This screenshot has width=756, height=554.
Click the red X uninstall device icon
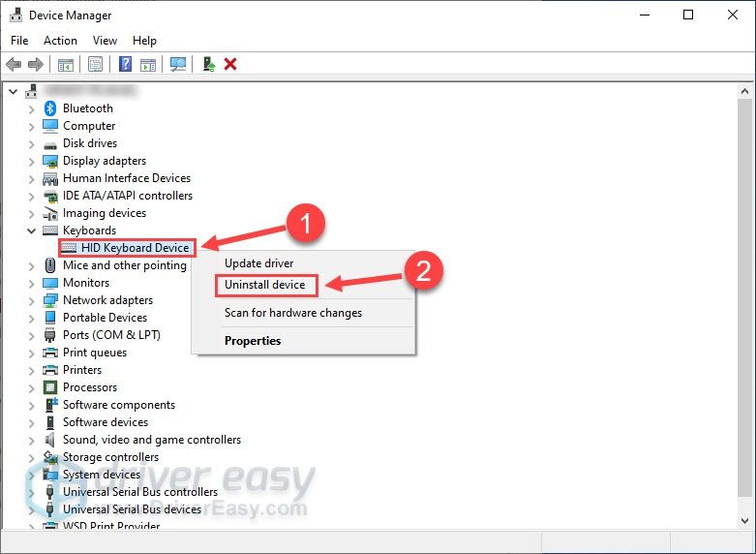tap(230, 64)
